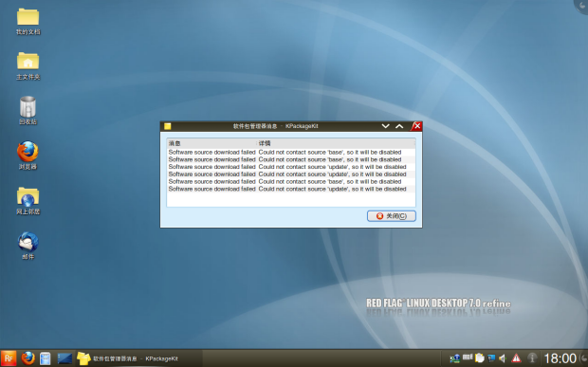Click the 18:00 clock

[x=560, y=358]
